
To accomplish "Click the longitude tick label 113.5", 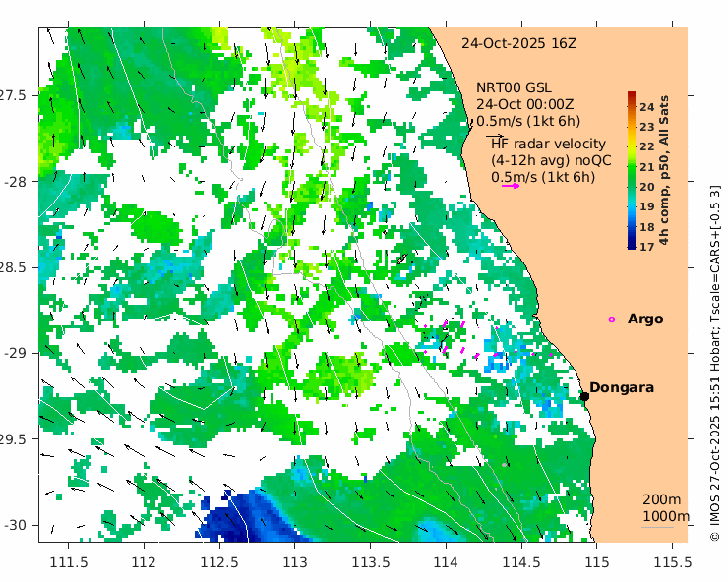I will coord(371,562).
